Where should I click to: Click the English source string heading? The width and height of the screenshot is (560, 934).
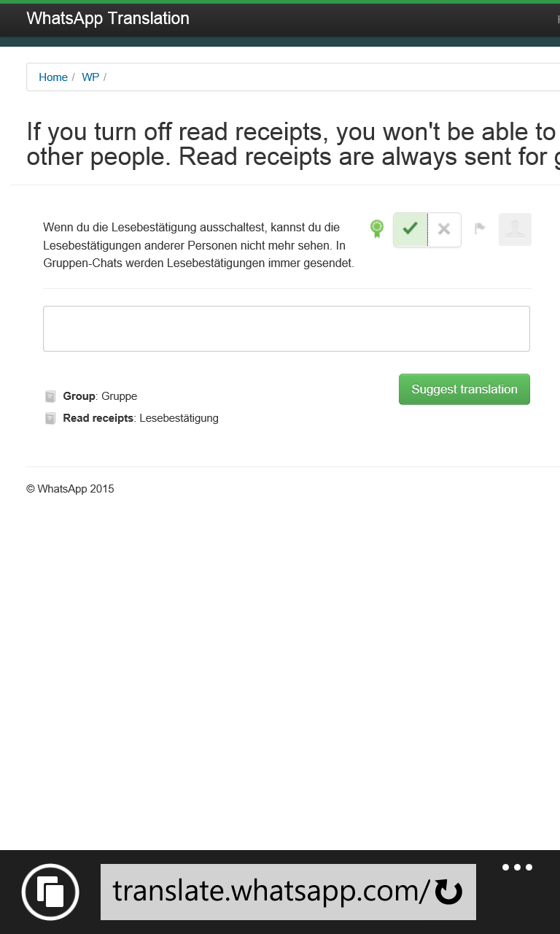click(x=293, y=144)
